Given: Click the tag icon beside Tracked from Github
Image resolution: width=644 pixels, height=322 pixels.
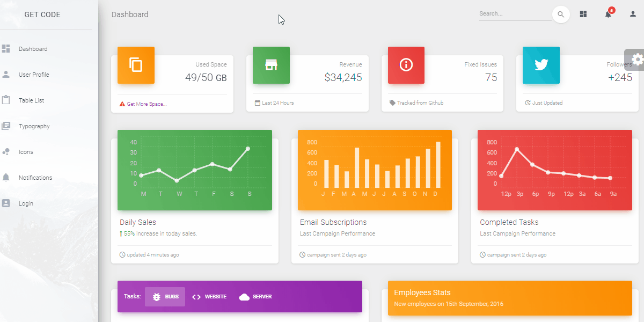Looking at the screenshot, I should tap(392, 103).
